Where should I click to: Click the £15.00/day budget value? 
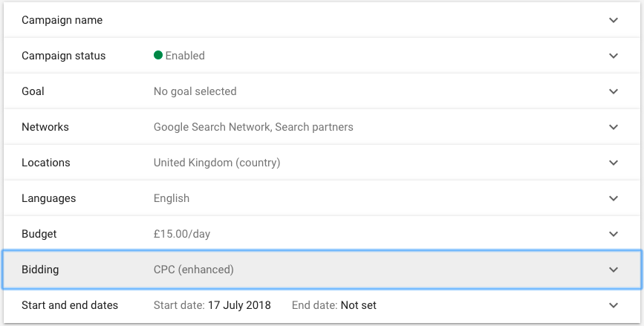tap(182, 234)
